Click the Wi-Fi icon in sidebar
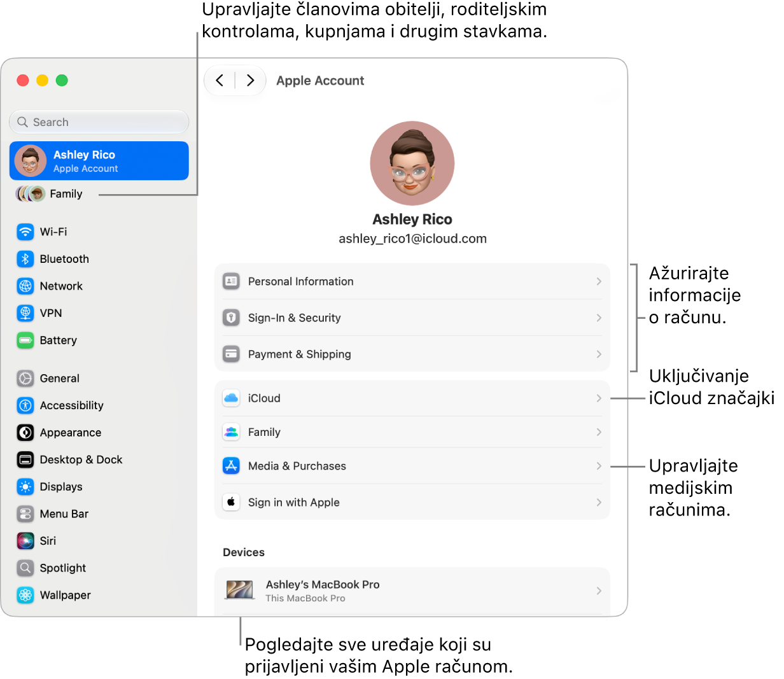 pos(25,232)
